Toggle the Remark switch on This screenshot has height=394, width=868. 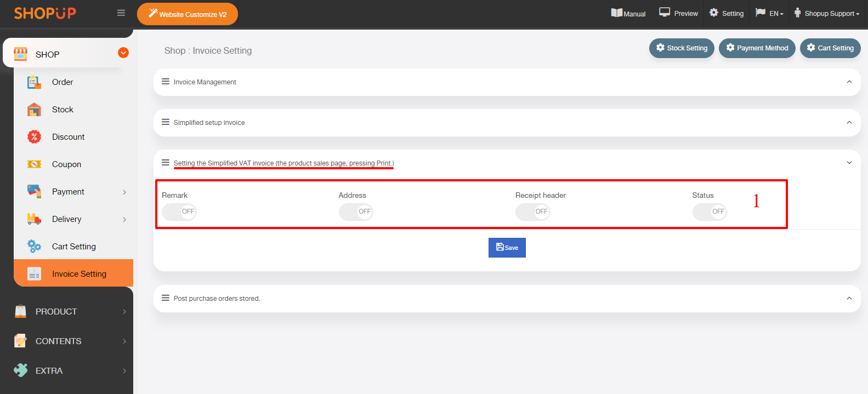[x=179, y=212]
